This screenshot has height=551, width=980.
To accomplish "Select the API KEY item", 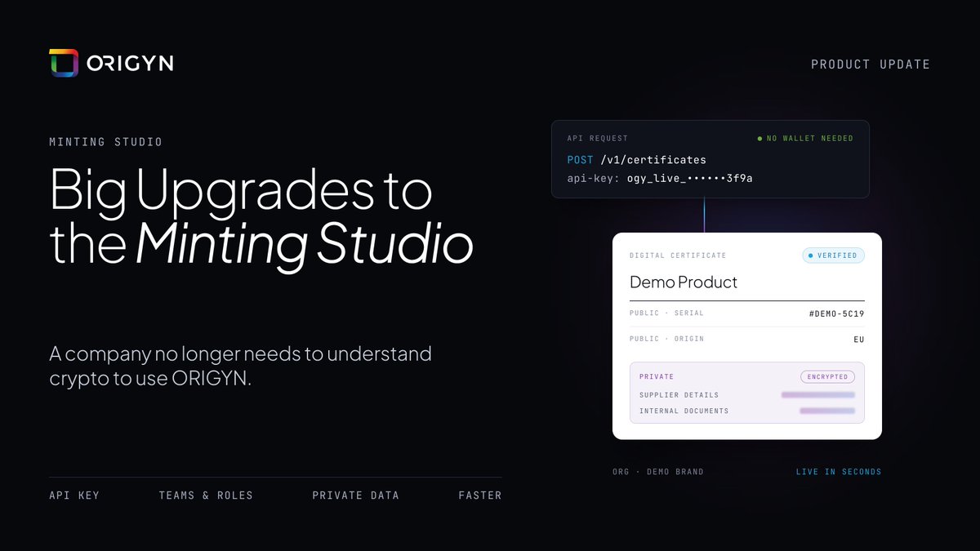I will tap(74, 495).
